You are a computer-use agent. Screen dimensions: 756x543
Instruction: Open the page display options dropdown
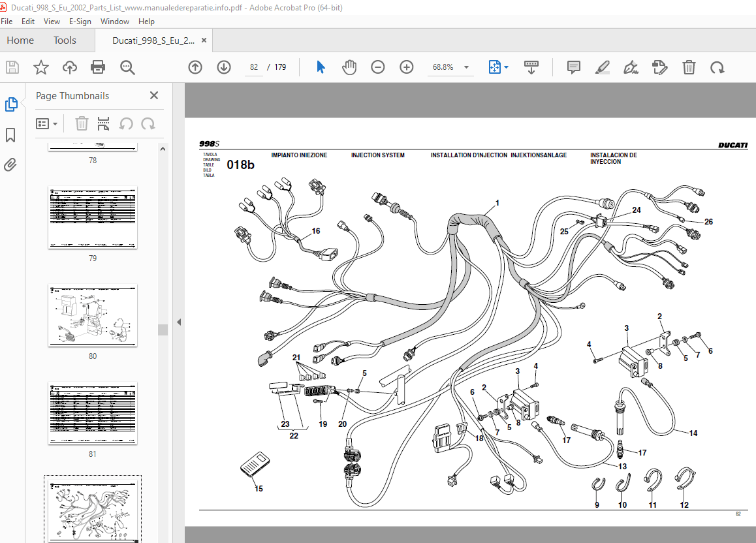505,67
